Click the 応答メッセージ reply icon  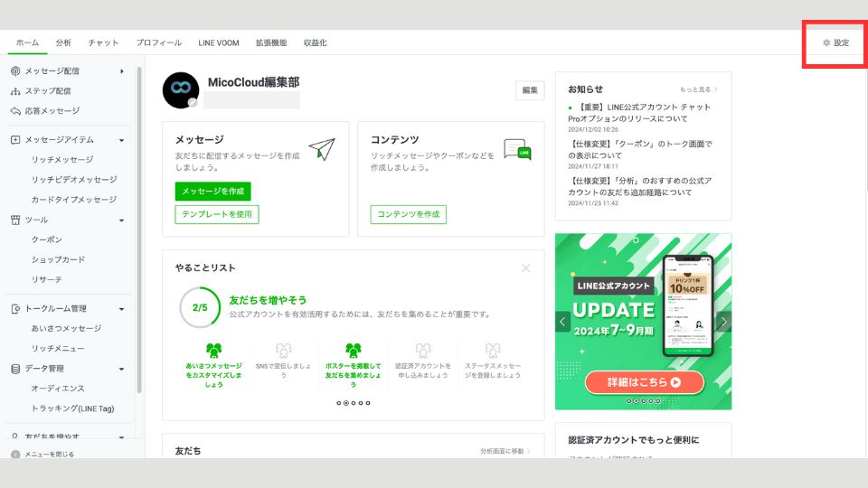pos(15,110)
